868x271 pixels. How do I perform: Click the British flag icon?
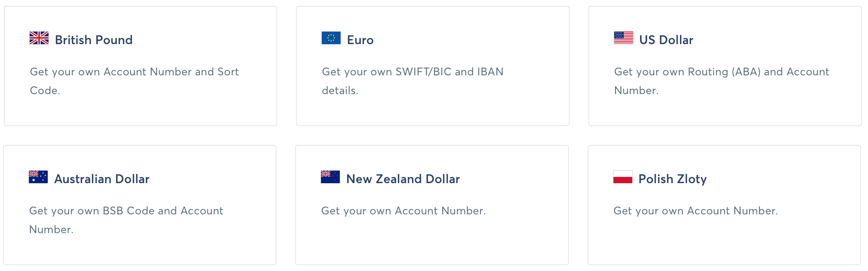pyautogui.click(x=39, y=38)
